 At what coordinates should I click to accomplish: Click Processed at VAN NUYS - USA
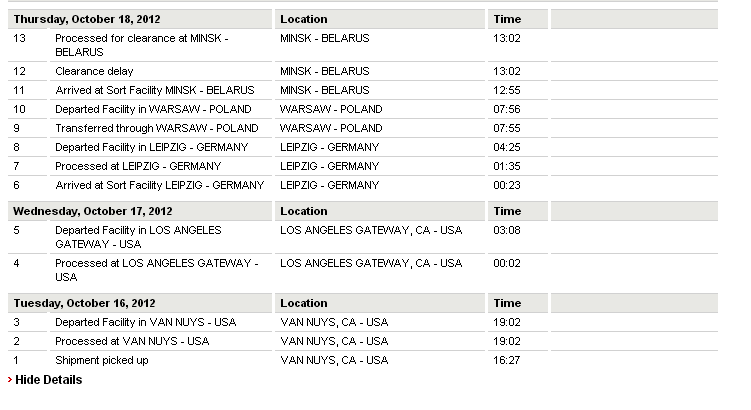tap(132, 342)
